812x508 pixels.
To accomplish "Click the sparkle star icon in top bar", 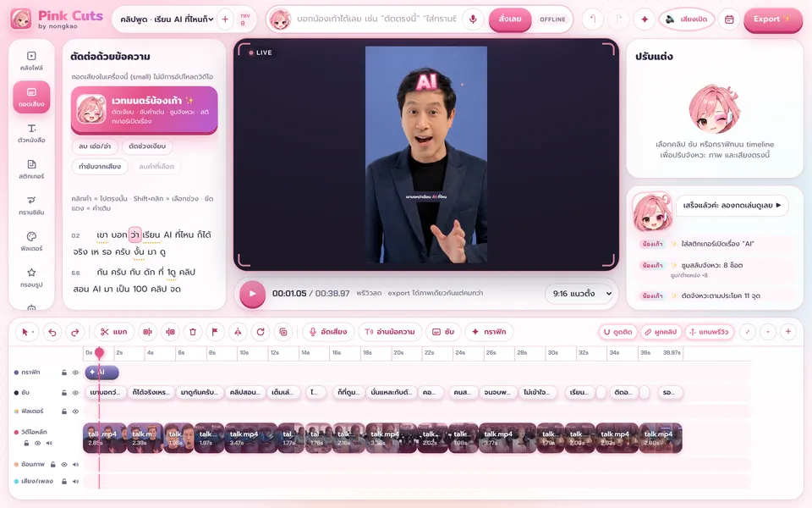I will [645, 19].
